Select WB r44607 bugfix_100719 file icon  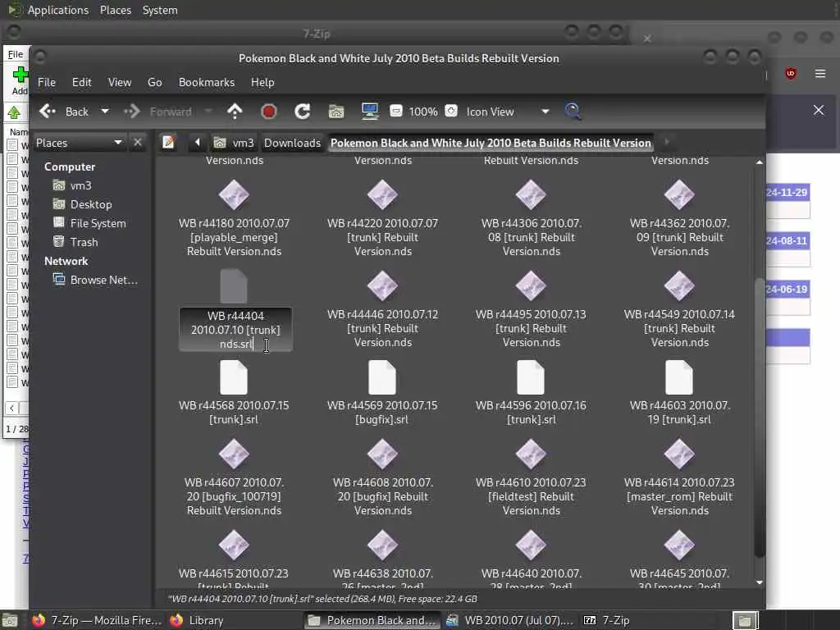tap(234, 454)
